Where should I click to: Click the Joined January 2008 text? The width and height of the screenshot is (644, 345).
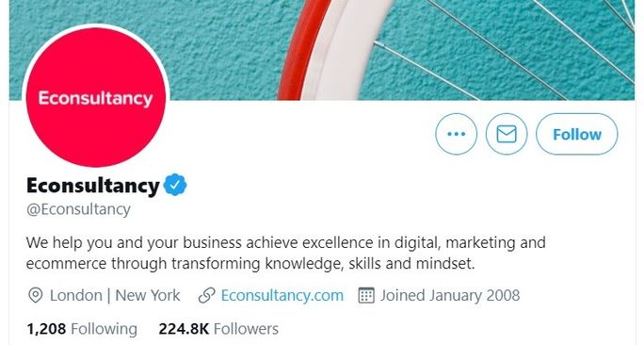(x=450, y=296)
